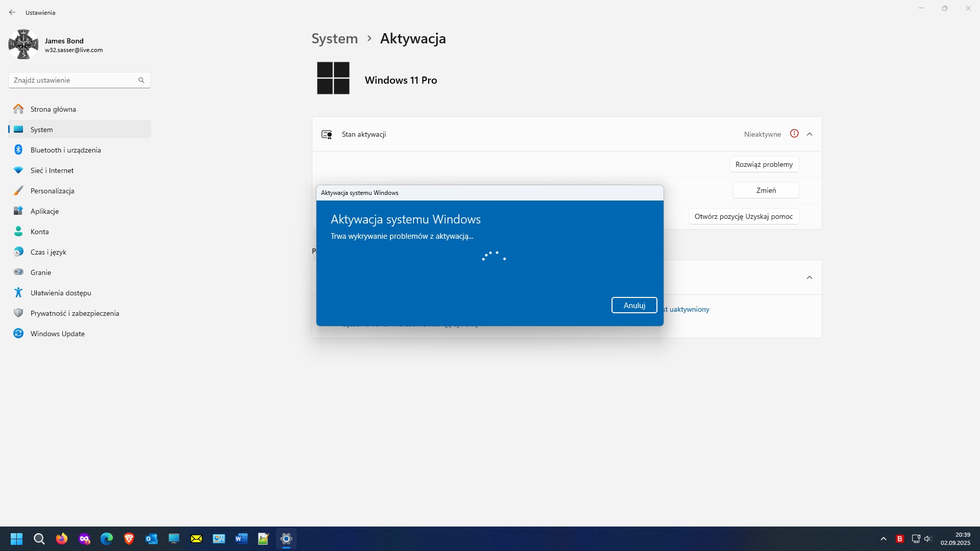Click the Windows 11 Pro edition text
Screen dimensions: 980x551
pos(401,80)
